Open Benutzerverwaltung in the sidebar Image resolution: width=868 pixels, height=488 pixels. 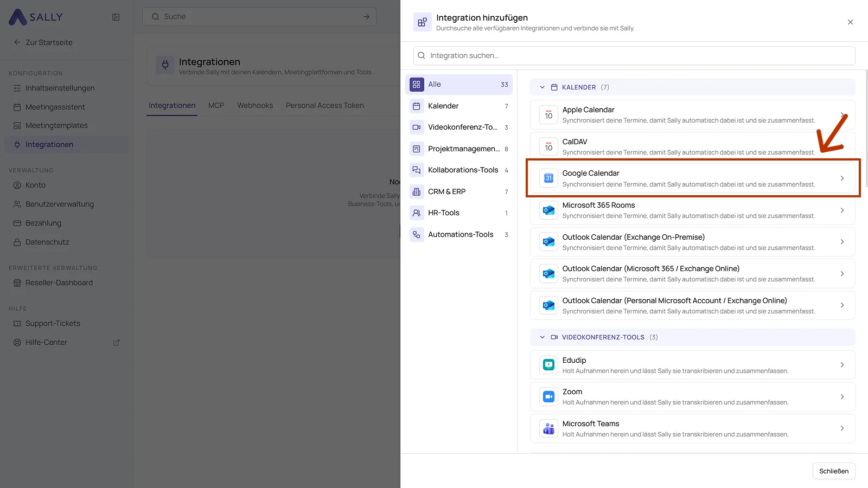66,204
